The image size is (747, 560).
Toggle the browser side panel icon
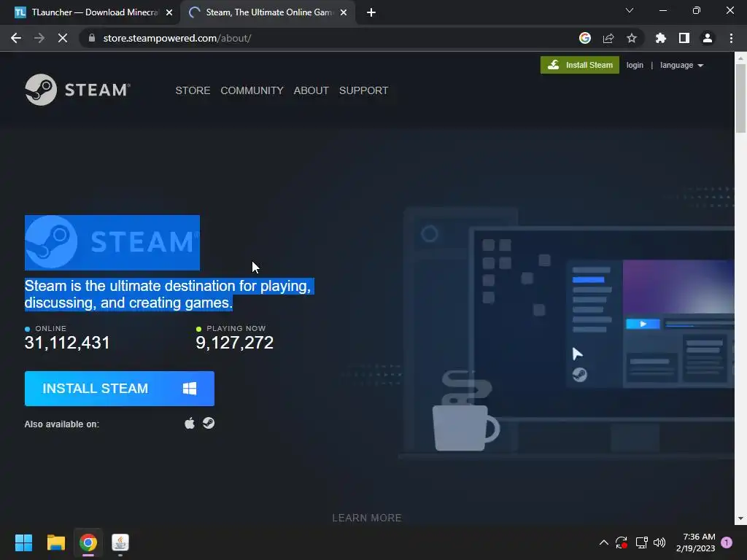(684, 38)
